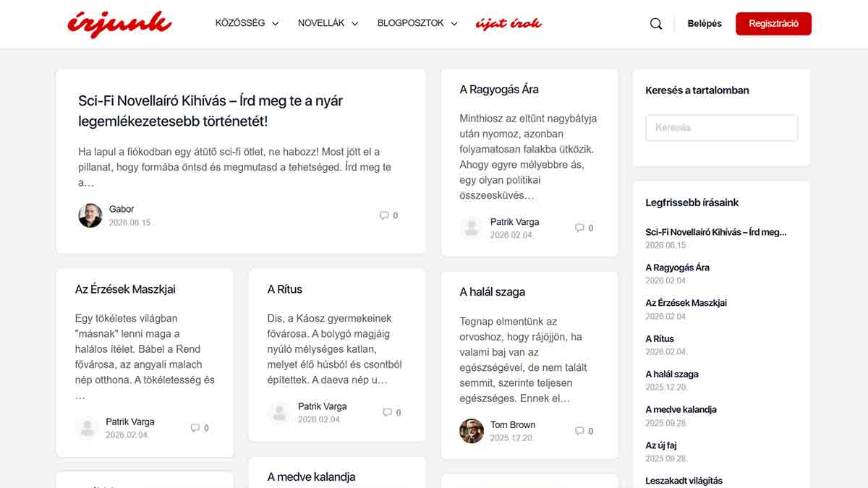Focus the Keresés search input field

722,127
